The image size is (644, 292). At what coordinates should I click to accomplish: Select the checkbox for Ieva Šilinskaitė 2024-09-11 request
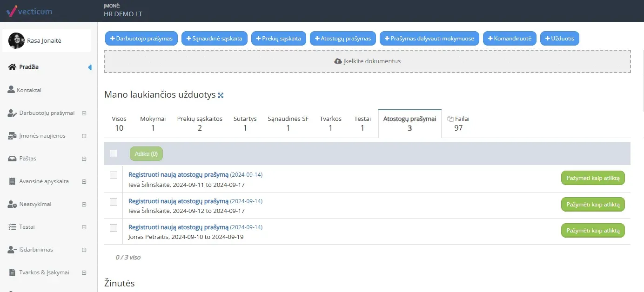pos(114,175)
